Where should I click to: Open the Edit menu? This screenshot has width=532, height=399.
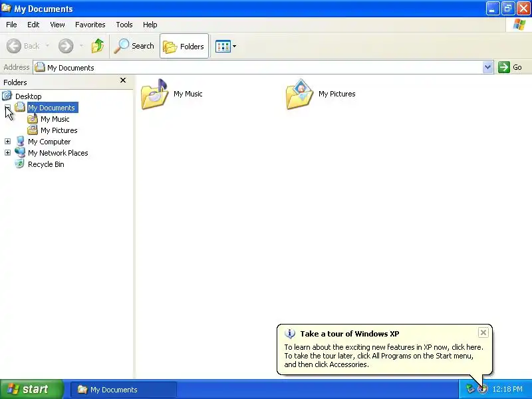point(33,25)
